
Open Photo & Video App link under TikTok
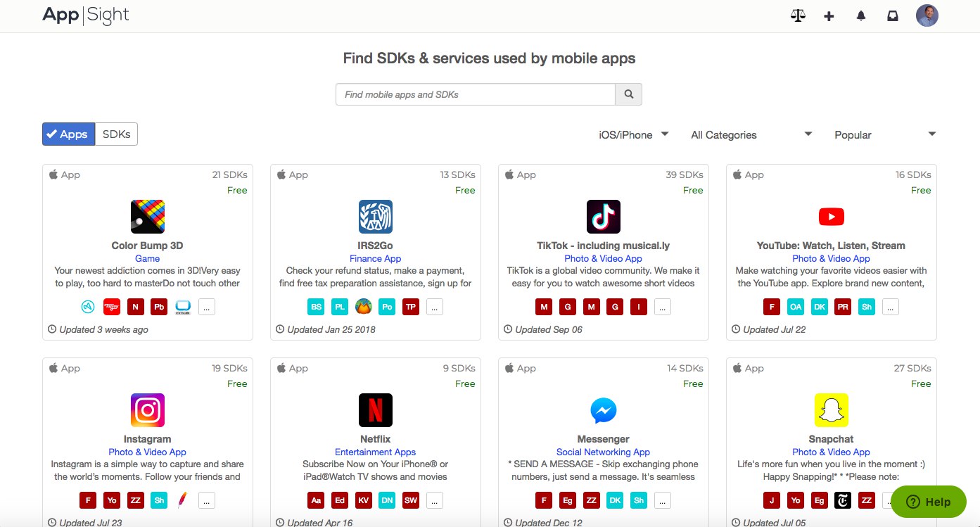pos(604,258)
